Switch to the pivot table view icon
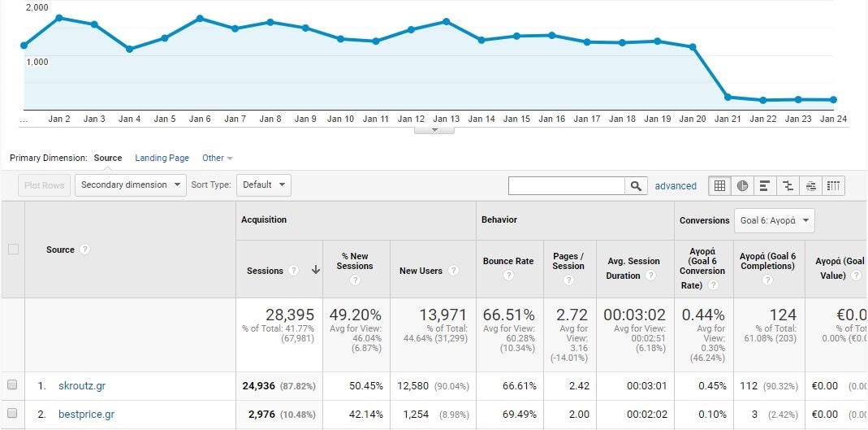Screen dimensions: 868x430 coord(833,185)
